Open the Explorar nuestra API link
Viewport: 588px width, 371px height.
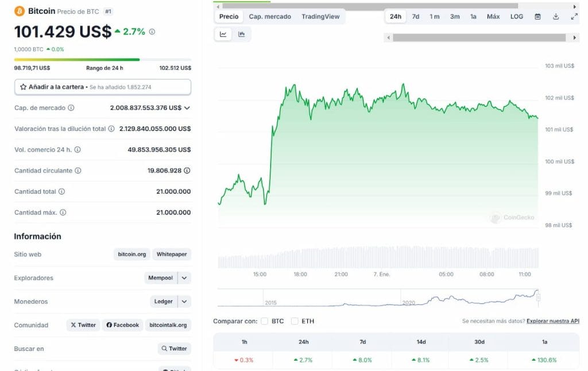coord(552,322)
